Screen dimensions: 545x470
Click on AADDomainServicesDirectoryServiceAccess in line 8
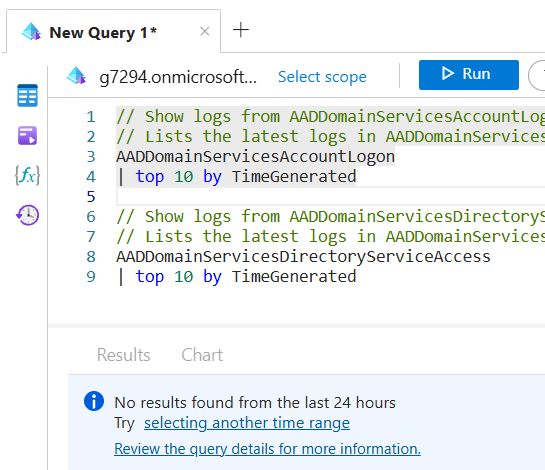303,257
